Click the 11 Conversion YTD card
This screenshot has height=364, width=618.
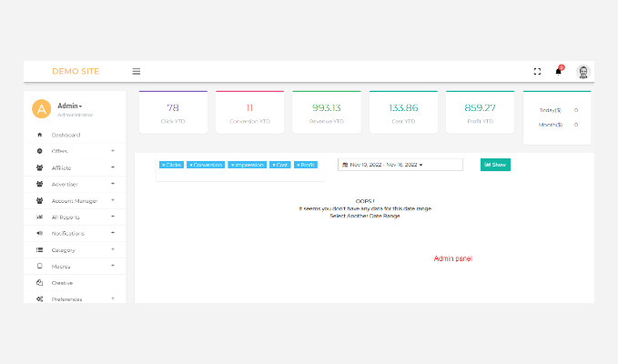250,112
